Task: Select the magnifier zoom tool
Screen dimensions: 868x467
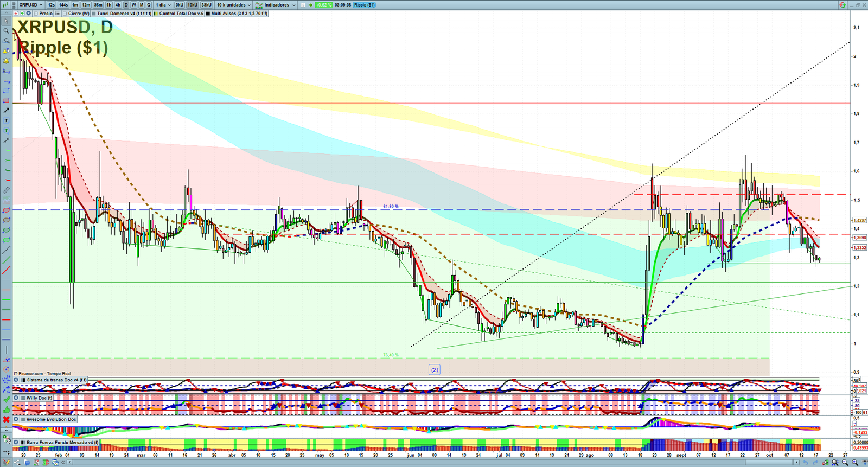Action: click(x=6, y=30)
